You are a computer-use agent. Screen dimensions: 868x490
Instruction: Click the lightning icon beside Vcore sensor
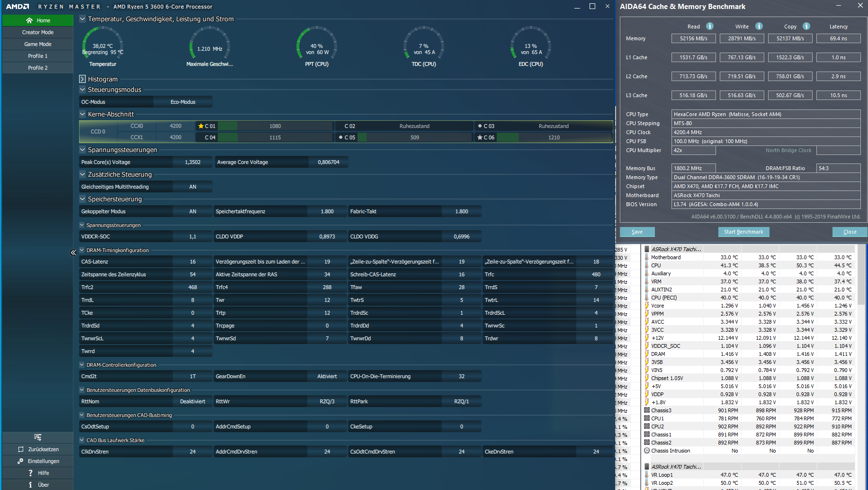point(647,306)
